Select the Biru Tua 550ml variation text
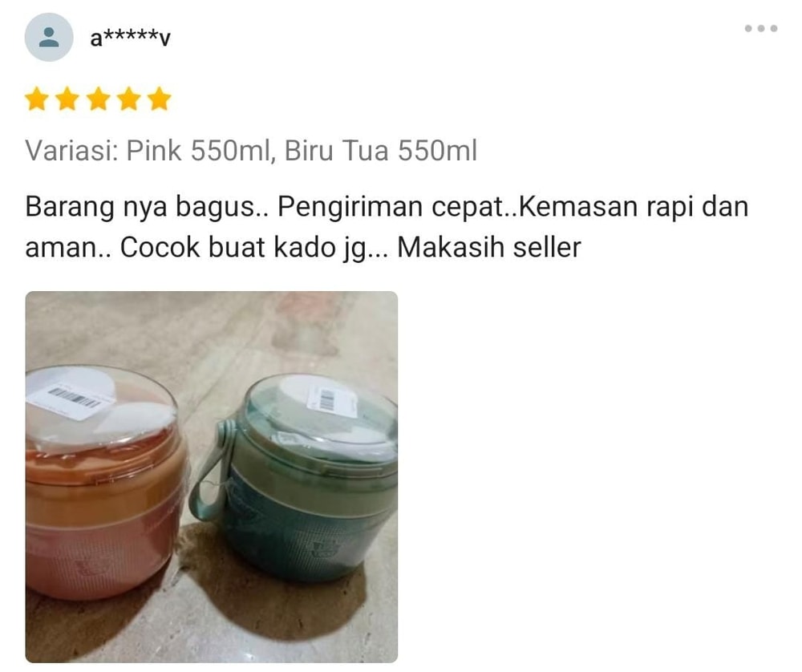Image resolution: width=802 pixels, height=672 pixels. click(x=380, y=151)
